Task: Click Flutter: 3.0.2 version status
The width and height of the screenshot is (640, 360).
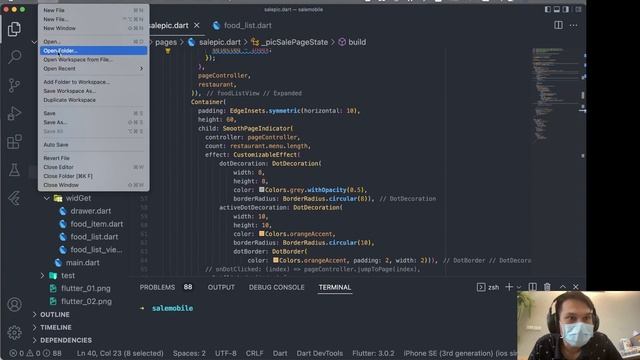Action: tap(373, 353)
